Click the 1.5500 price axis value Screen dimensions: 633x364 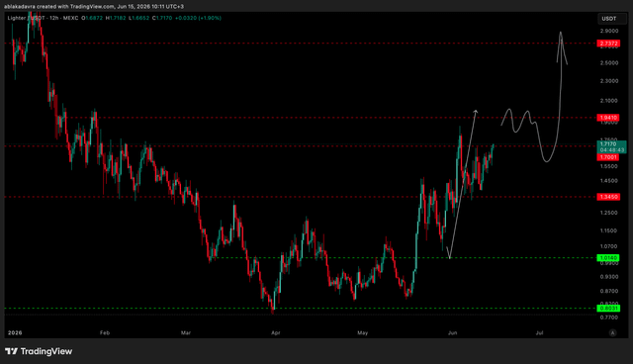click(609, 166)
